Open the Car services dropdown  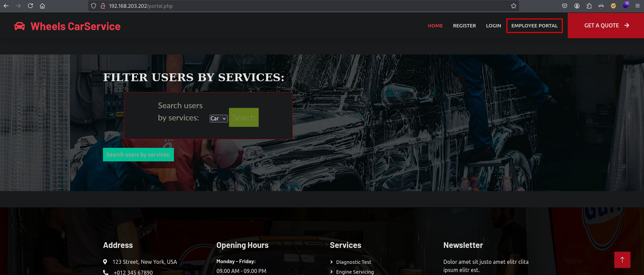[x=218, y=118]
